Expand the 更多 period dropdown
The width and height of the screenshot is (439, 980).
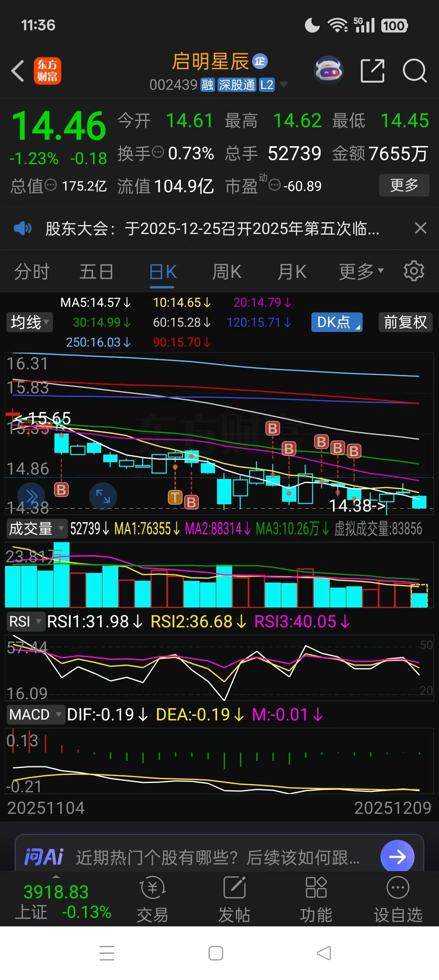click(x=361, y=271)
